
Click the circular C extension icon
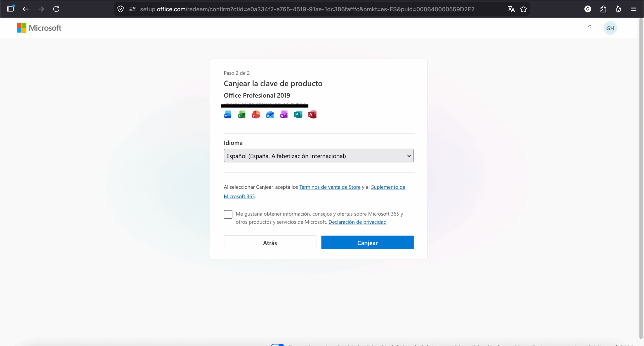(x=588, y=9)
